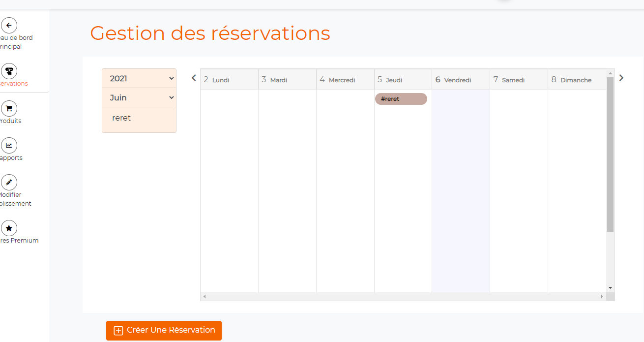Open the Juin month dropdown
The height and width of the screenshot is (342, 644).
[x=139, y=97]
